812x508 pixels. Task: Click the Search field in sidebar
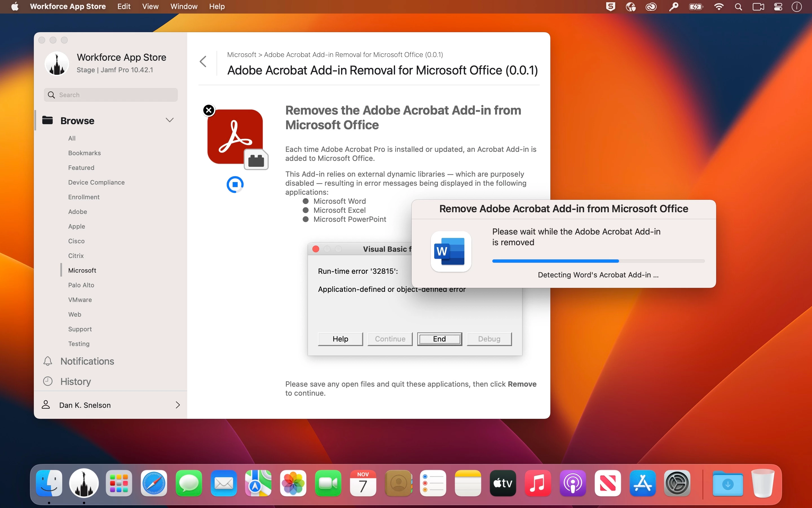pos(111,95)
